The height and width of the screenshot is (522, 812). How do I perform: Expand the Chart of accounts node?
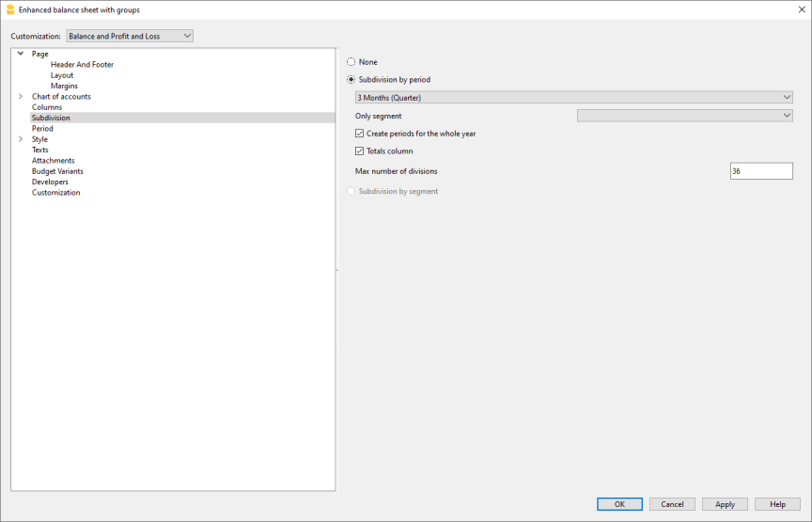tap(21, 97)
